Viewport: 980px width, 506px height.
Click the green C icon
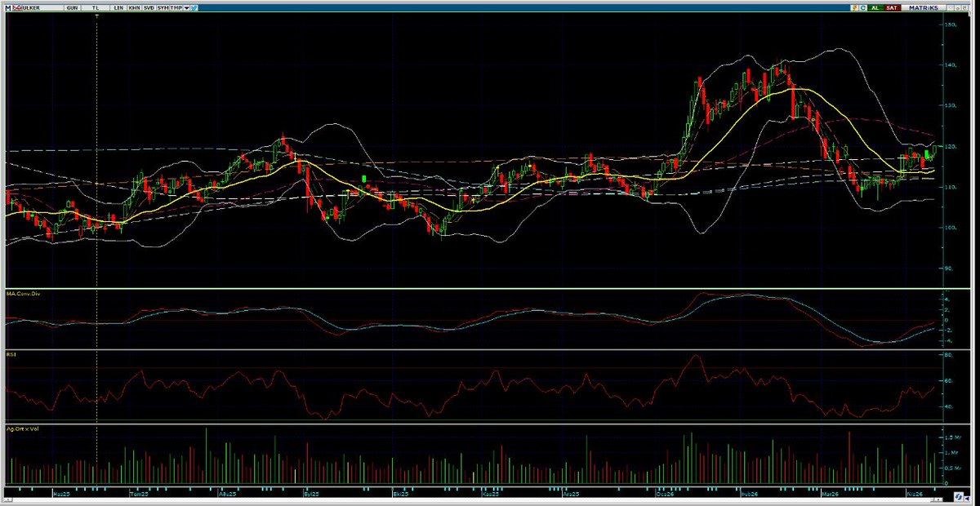click(863, 7)
